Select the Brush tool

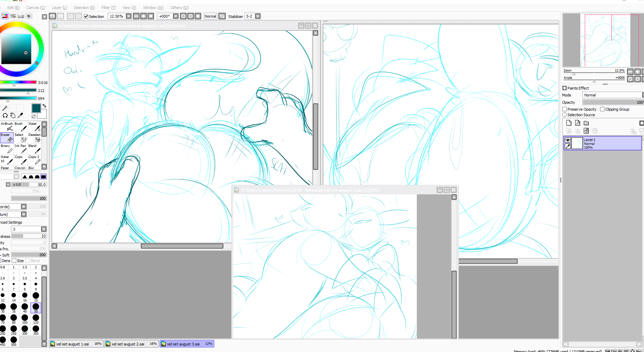tap(20, 127)
